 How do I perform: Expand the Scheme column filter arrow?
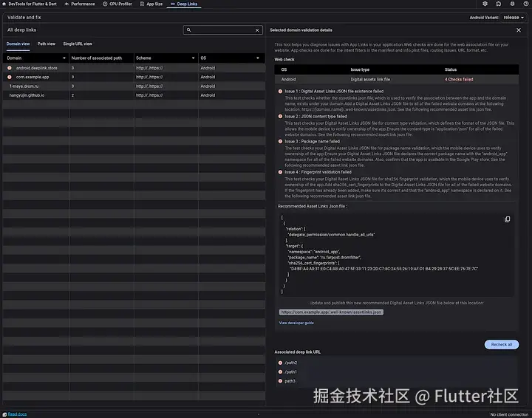pos(193,58)
